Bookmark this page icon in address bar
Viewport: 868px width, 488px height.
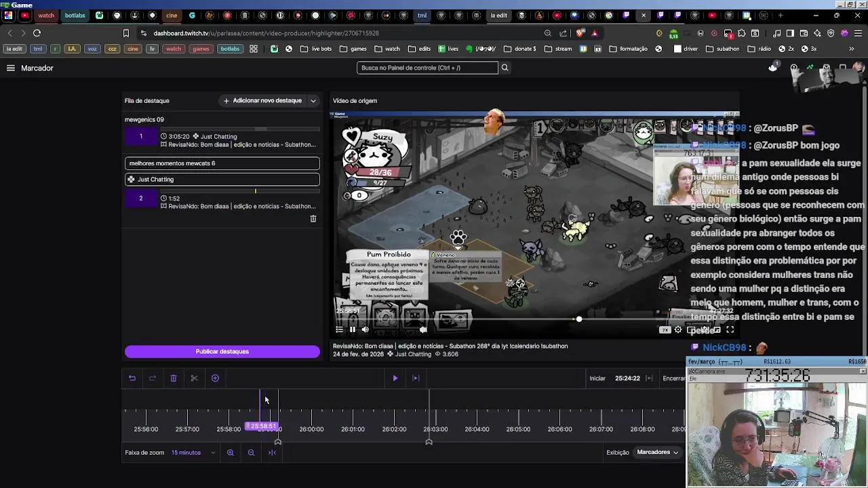click(x=125, y=33)
